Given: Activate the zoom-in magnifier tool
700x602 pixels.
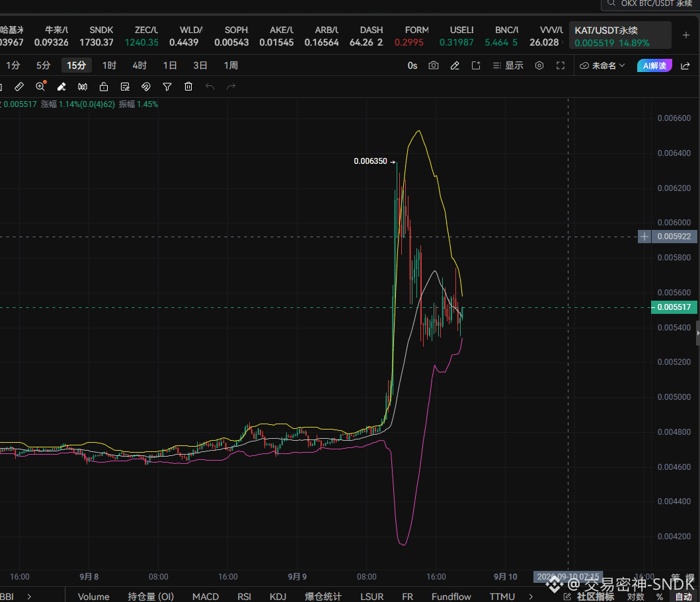Looking at the screenshot, I should click(40, 86).
